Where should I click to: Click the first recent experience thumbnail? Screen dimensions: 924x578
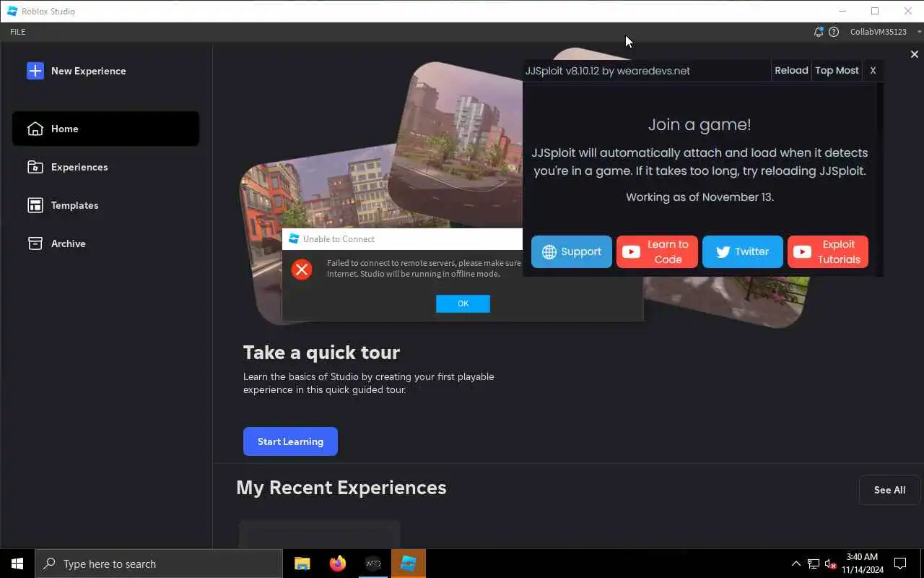point(319,533)
